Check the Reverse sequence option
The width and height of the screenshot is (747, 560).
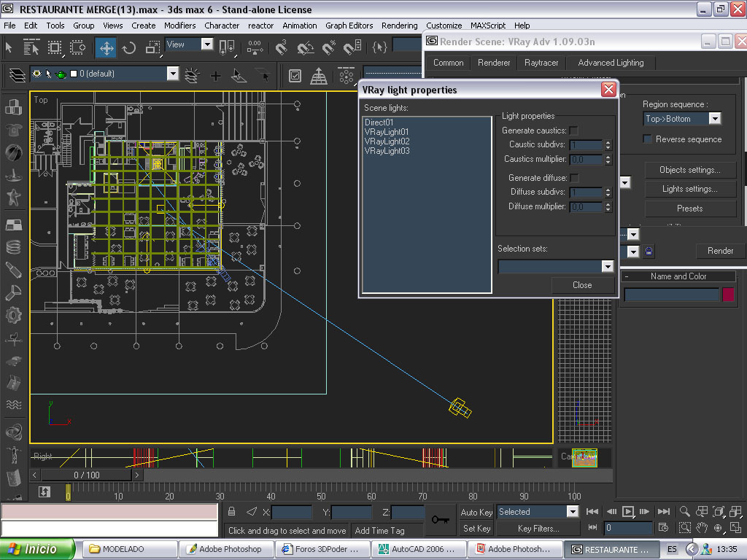[648, 139]
